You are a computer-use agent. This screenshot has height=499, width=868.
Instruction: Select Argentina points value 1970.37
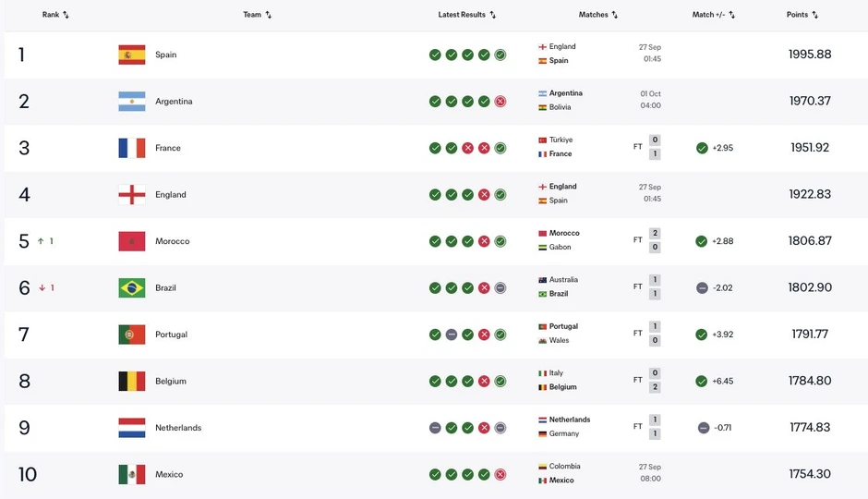click(810, 101)
